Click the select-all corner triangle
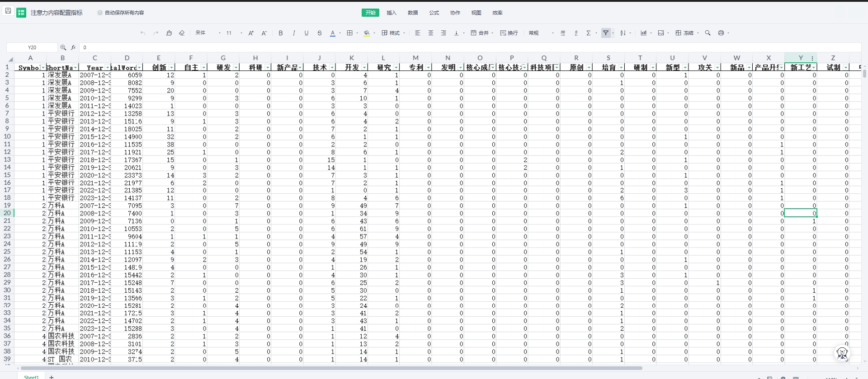 coord(10,59)
